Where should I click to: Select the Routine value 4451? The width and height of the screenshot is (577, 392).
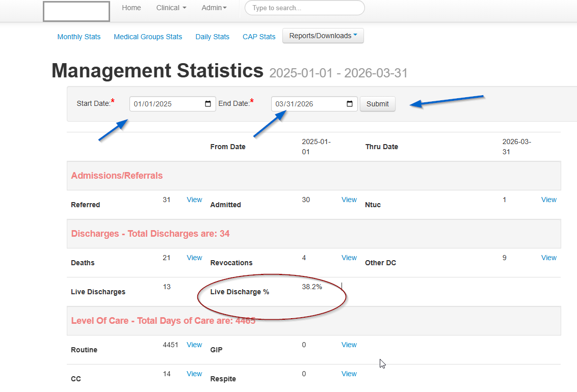tap(170, 345)
